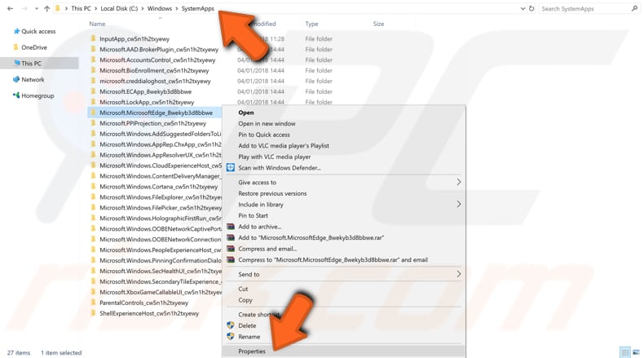Choose Properties in the context menu
The width and height of the screenshot is (644, 358).
click(252, 351)
